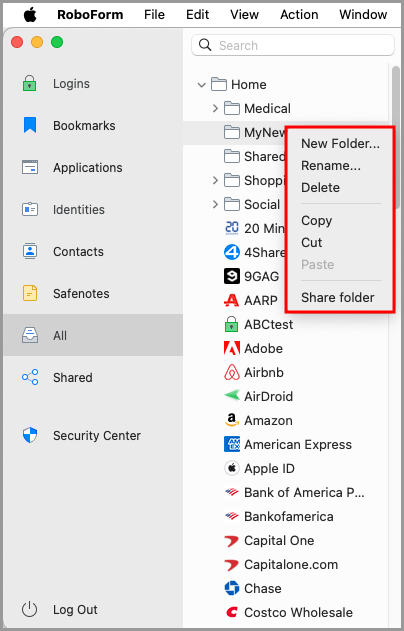The height and width of the screenshot is (631, 404).
Task: Open Identities card icon in sidebar
Action: (x=30, y=209)
